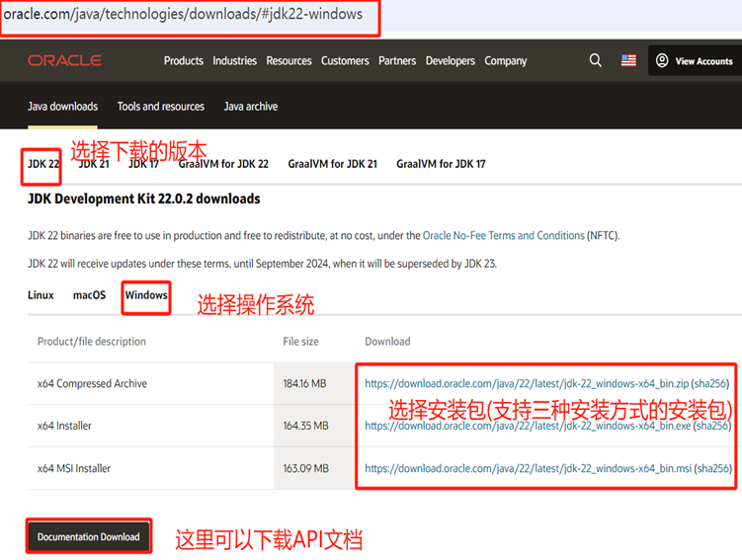Click the JDK Development Kit 22.0.2 downloads heading
Screen dimensions: 742x560
tap(144, 199)
